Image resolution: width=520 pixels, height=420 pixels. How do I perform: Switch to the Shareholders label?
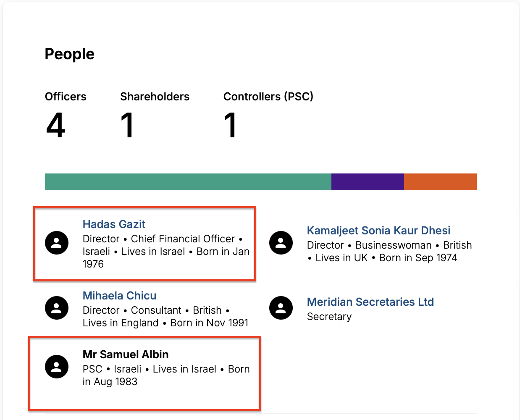[x=155, y=97]
